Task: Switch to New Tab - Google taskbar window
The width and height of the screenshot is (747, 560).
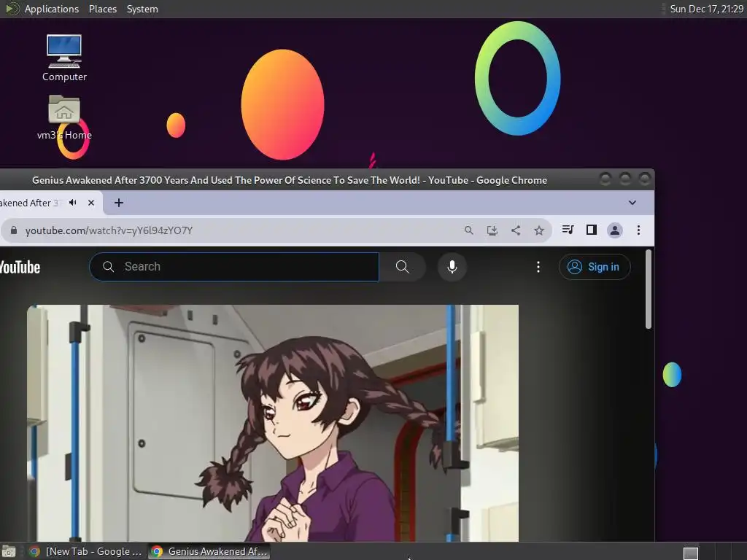Action: tap(85, 551)
